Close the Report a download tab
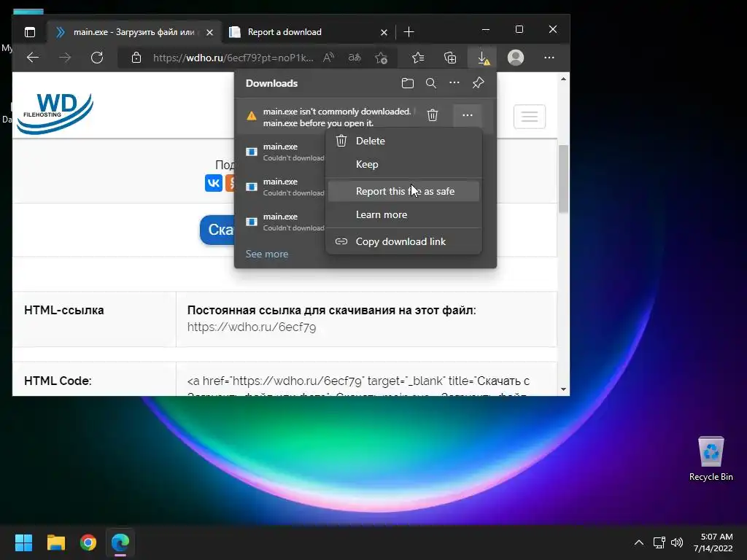The image size is (747, 560). (x=384, y=32)
